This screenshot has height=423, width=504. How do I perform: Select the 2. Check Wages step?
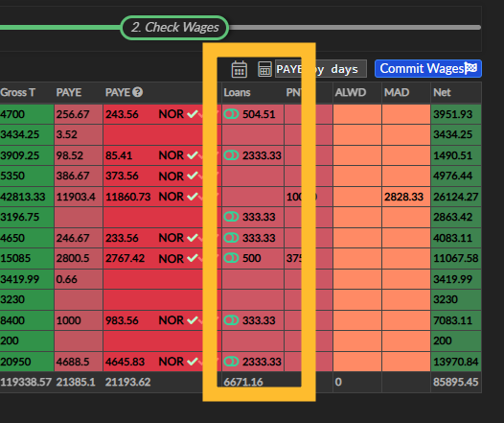(174, 28)
